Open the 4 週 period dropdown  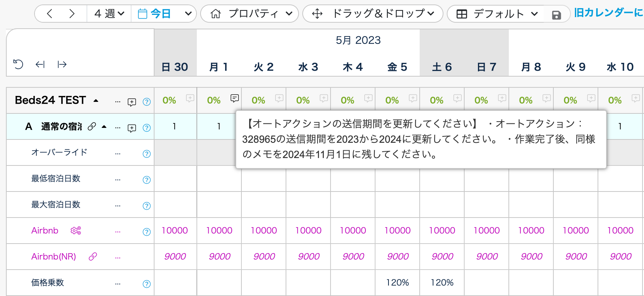coord(109,14)
